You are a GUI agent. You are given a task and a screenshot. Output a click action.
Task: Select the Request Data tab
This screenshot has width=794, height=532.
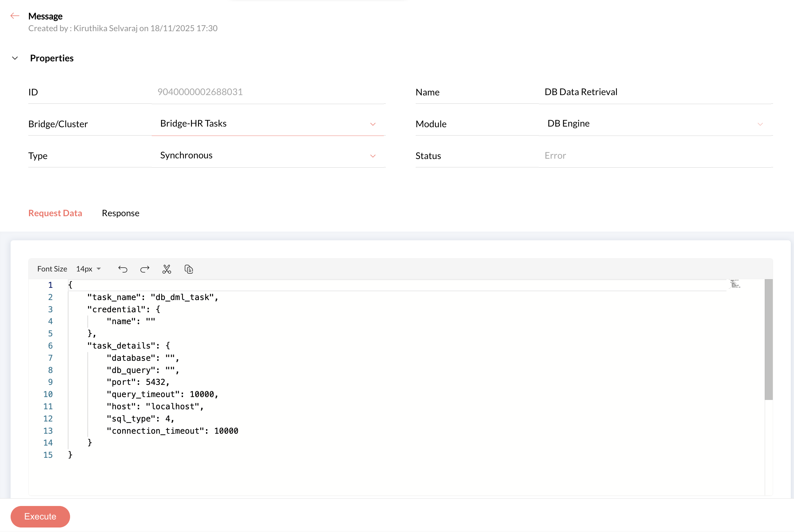[55, 213]
